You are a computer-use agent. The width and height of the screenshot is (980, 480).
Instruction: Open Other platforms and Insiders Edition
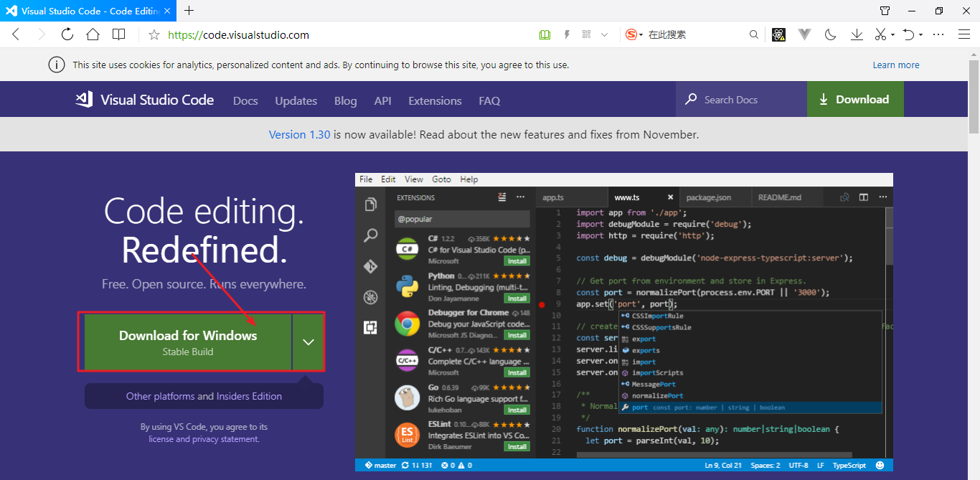pyautogui.click(x=204, y=396)
